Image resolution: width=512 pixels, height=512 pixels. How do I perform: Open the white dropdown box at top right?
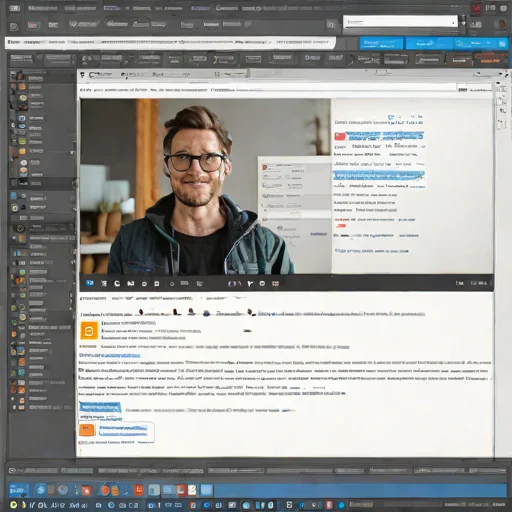[400, 22]
